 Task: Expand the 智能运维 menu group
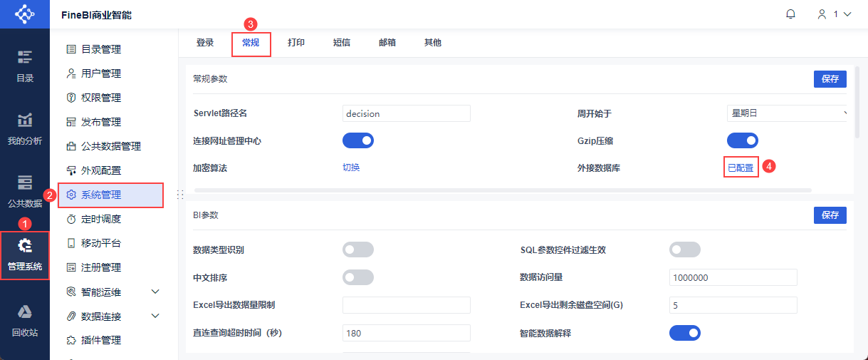point(155,292)
